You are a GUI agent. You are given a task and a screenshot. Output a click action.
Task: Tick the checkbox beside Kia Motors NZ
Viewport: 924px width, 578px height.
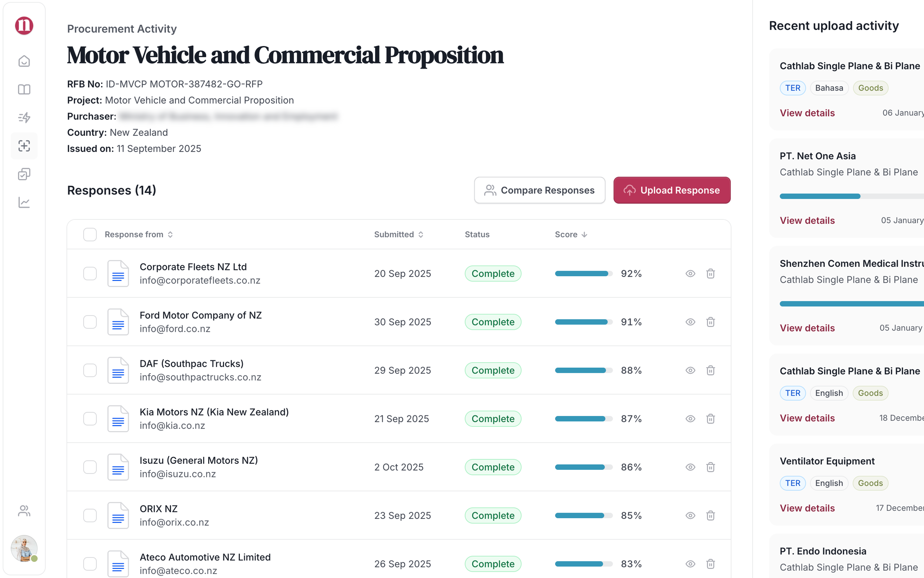(x=90, y=419)
